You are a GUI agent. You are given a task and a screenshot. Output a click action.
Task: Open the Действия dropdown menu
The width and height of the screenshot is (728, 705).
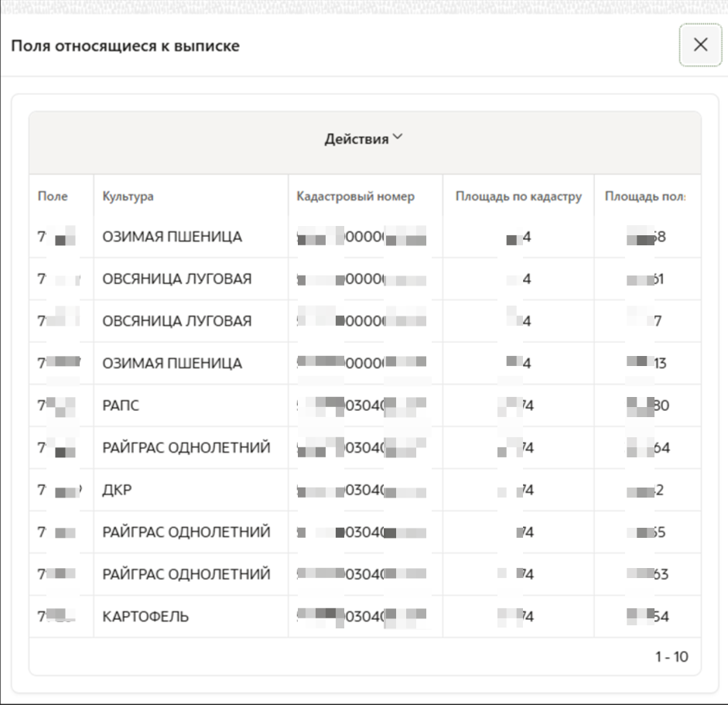coord(364,139)
